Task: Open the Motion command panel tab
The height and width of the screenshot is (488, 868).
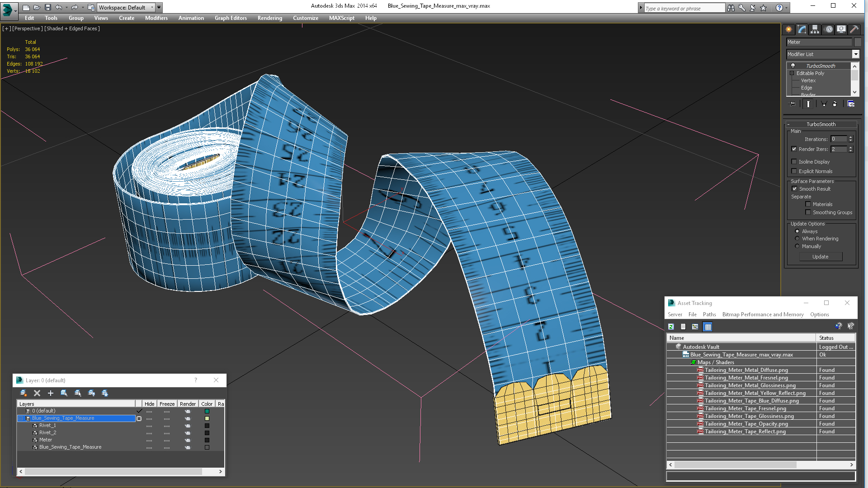Action: tap(828, 29)
